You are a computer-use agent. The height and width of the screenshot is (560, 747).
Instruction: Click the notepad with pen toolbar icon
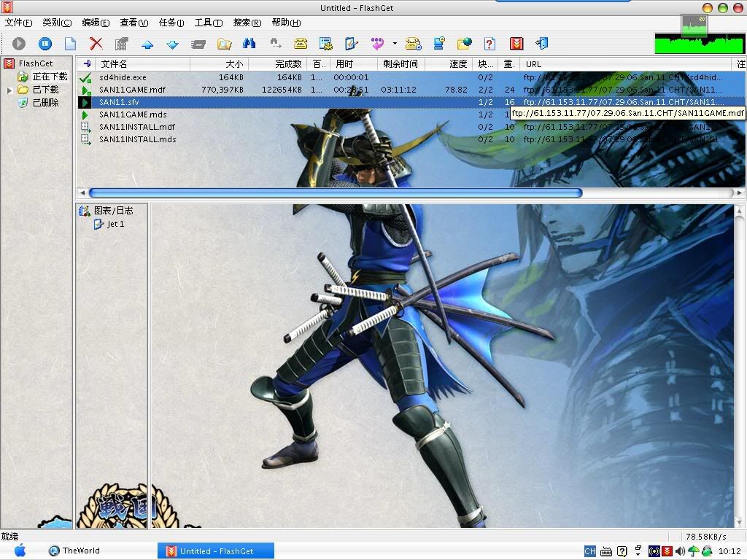tap(351, 44)
